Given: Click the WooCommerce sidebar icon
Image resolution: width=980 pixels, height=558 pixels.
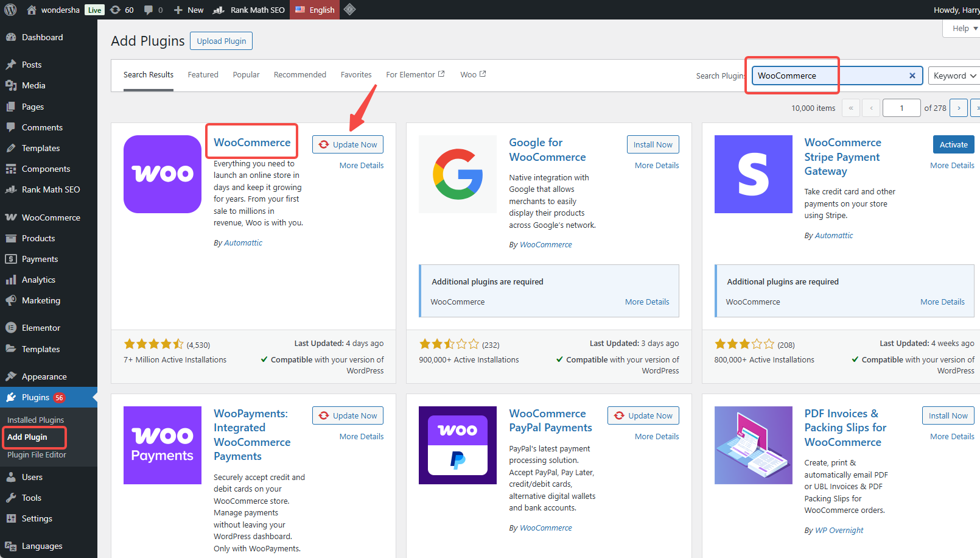Looking at the screenshot, I should (x=11, y=217).
